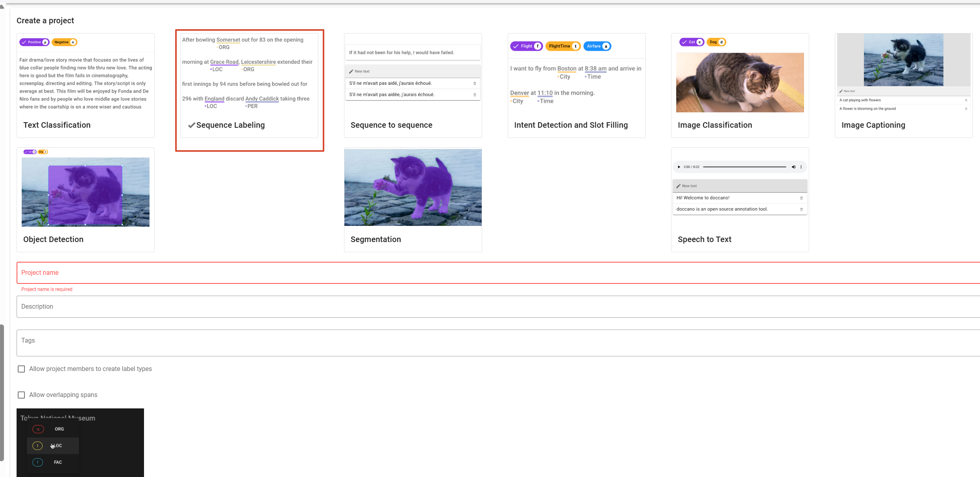980x477 pixels.
Task: Click the audio progress seek bar
Action: tap(744, 167)
